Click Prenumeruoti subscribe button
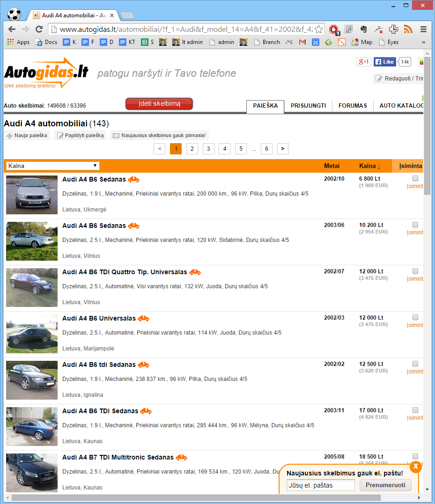The width and height of the screenshot is (435, 504). (385, 485)
